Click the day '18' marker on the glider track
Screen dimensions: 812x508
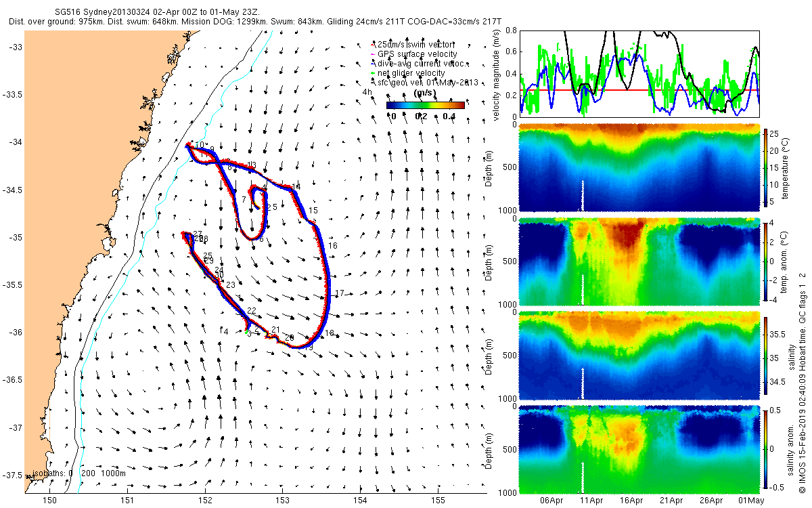click(330, 334)
